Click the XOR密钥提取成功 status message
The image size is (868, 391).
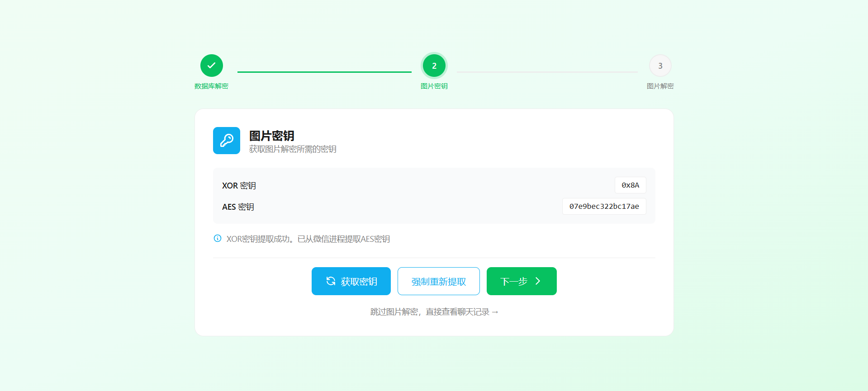[x=308, y=239]
